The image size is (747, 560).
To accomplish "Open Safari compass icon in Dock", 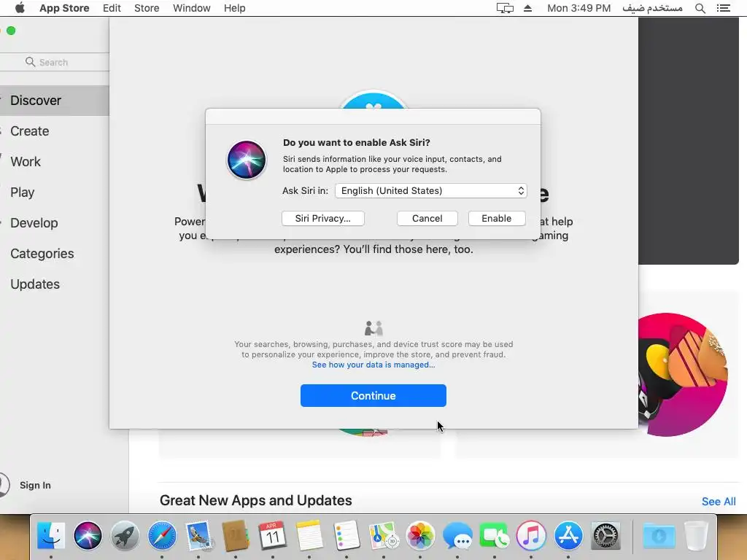I will coord(162,536).
